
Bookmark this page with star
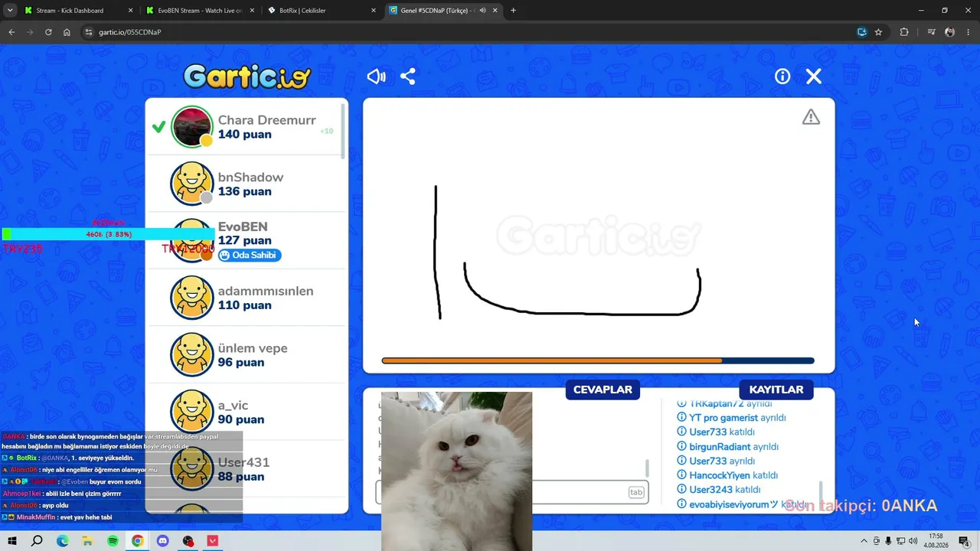point(878,32)
